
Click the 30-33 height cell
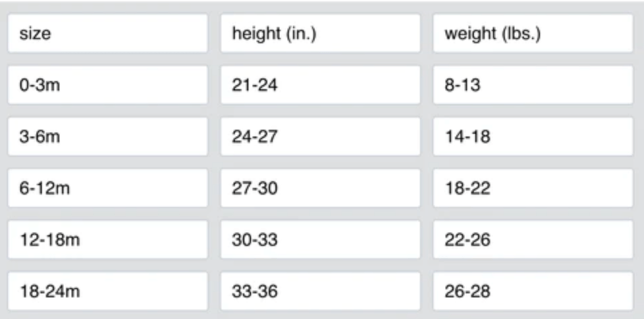(x=320, y=239)
